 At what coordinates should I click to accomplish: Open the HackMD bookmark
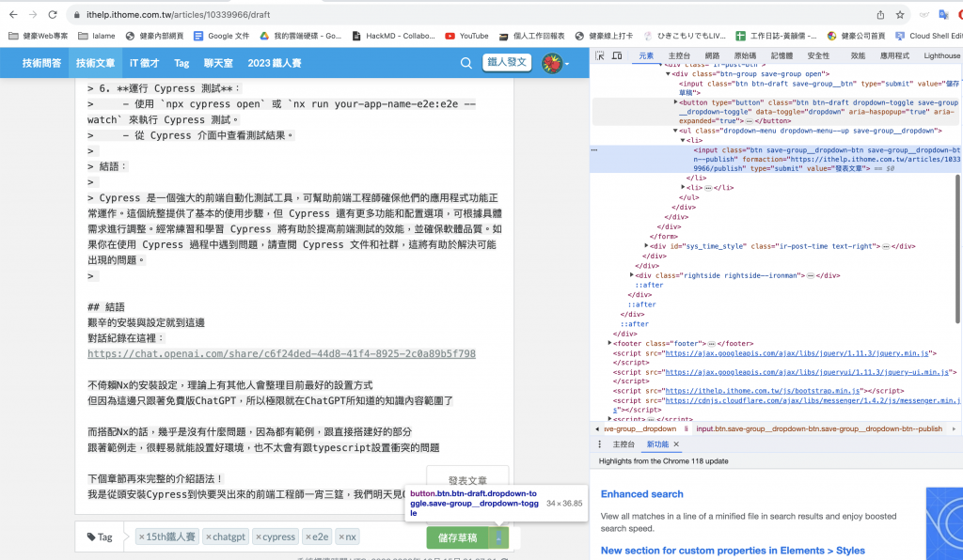click(x=393, y=37)
